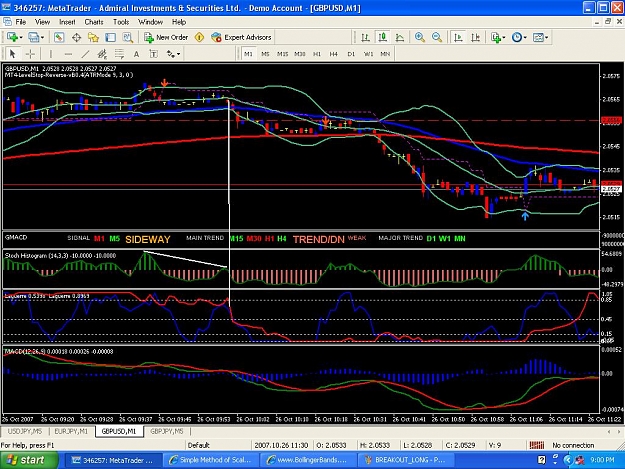Screen dimensions: 625x469
Task: Select the Crosshair tool
Action: (x=30, y=54)
